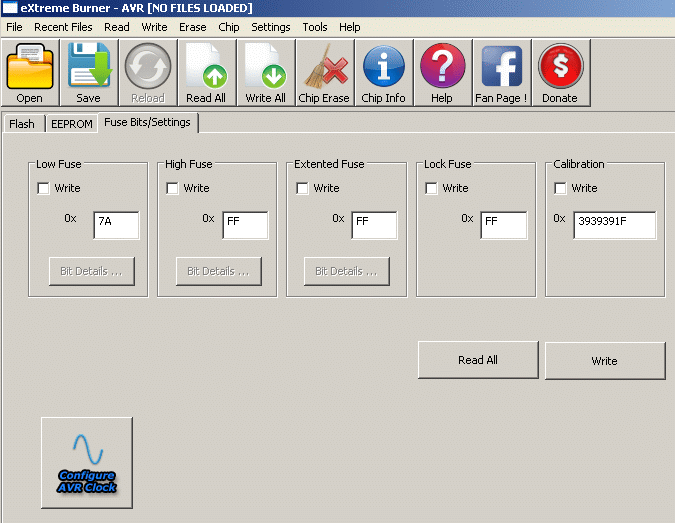Switch to the EEPROM tab
This screenshot has width=675, height=523.
point(72,124)
